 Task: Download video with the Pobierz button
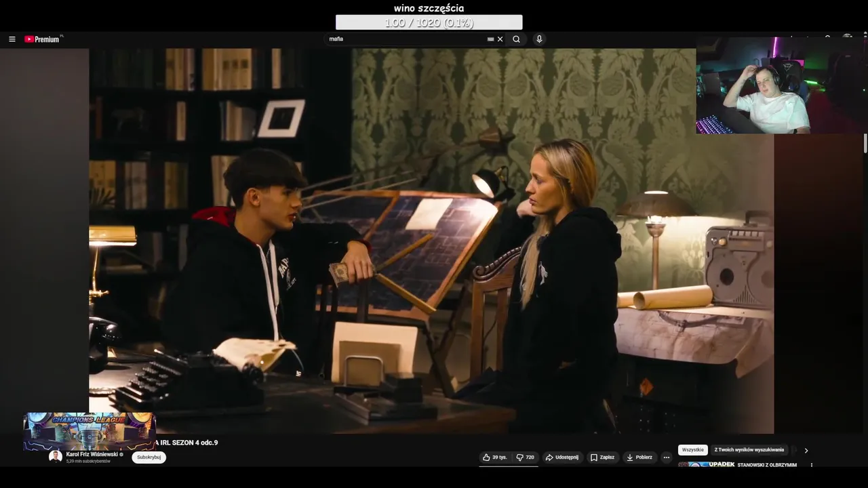click(639, 457)
